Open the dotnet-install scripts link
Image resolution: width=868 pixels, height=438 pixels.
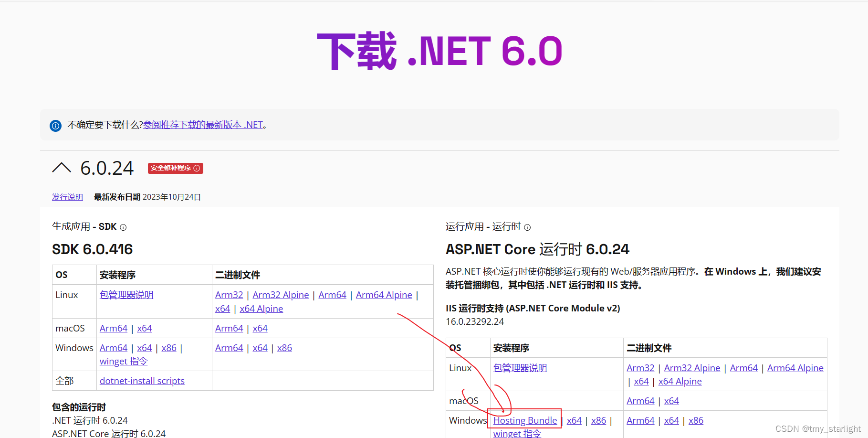click(x=142, y=381)
